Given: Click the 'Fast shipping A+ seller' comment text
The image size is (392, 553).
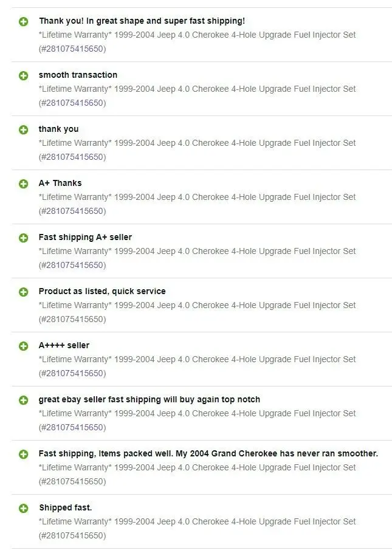Looking at the screenshot, I should (x=85, y=237).
